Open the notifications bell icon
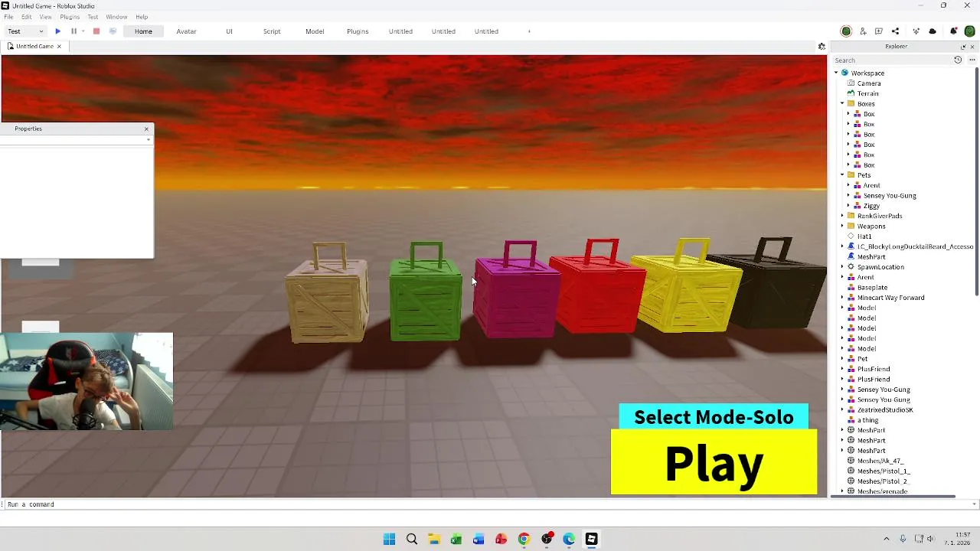980x551 pixels. tap(953, 31)
